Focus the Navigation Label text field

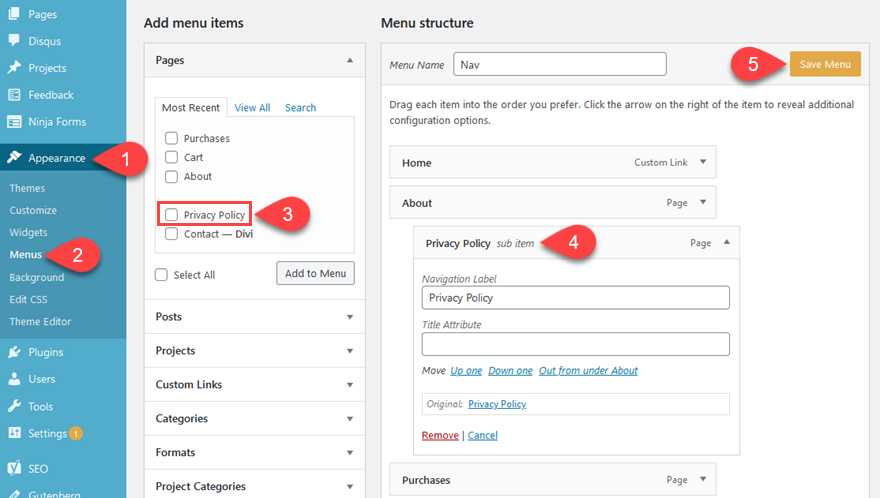click(x=575, y=298)
